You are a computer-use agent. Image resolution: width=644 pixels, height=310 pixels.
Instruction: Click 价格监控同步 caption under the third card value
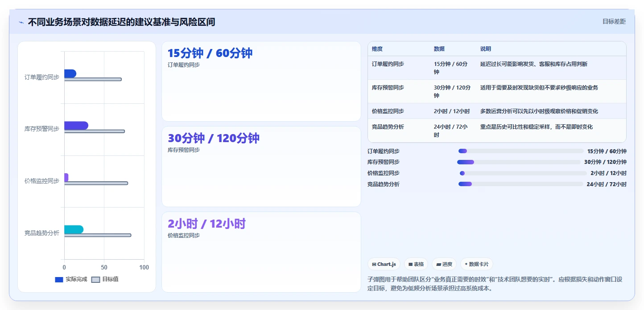point(184,235)
